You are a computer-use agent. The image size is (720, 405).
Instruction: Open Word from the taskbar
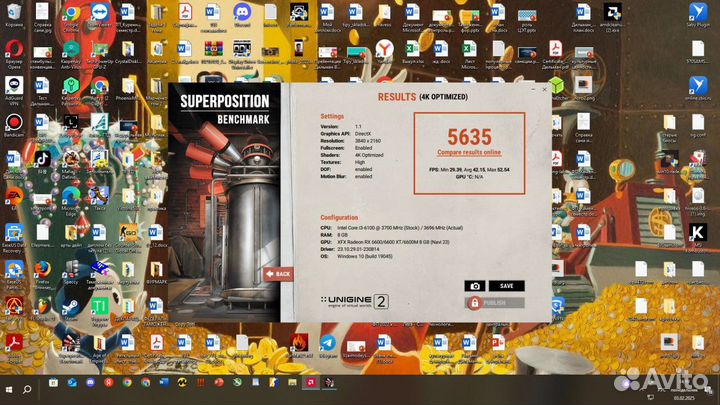(x=164, y=382)
